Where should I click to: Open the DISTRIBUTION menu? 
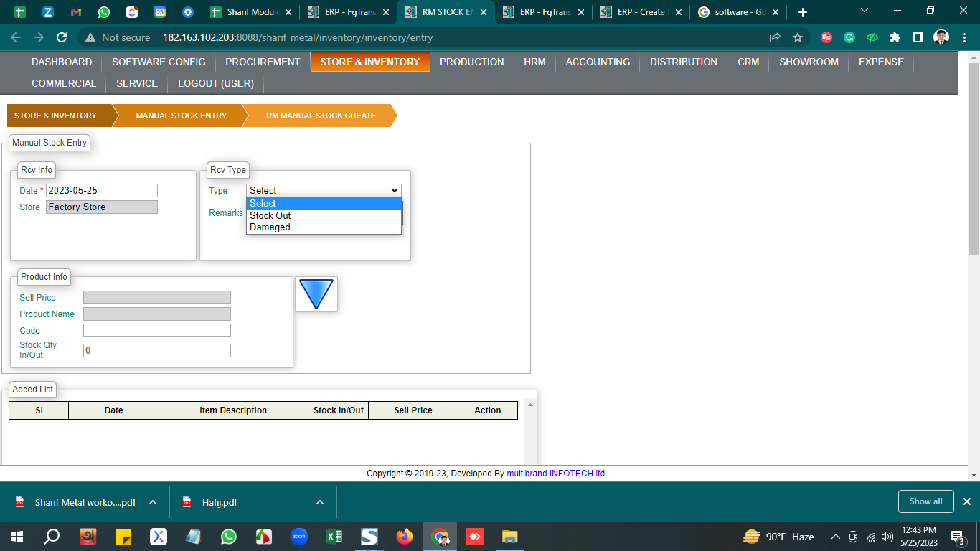684,62
